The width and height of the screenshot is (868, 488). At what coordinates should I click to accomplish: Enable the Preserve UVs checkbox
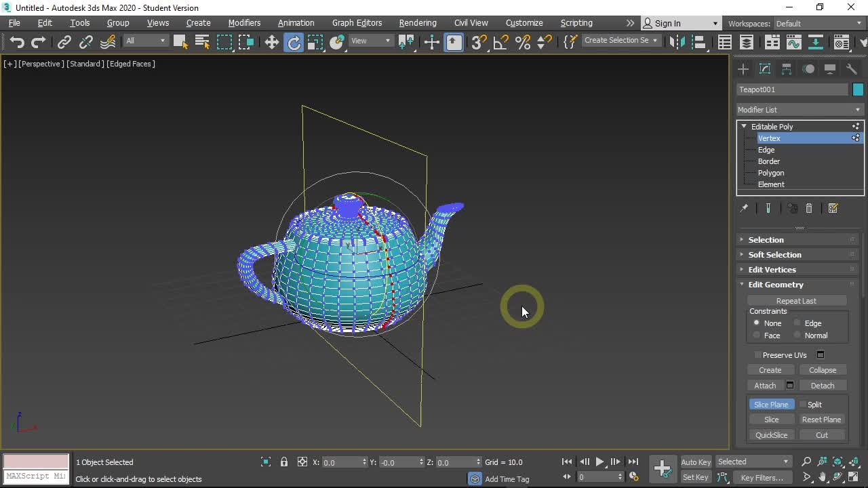point(758,355)
